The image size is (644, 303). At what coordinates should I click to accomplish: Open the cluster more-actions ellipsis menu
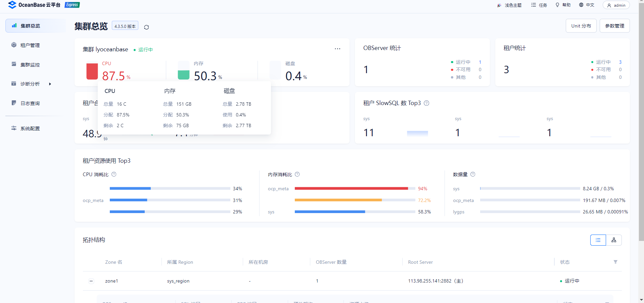click(337, 49)
